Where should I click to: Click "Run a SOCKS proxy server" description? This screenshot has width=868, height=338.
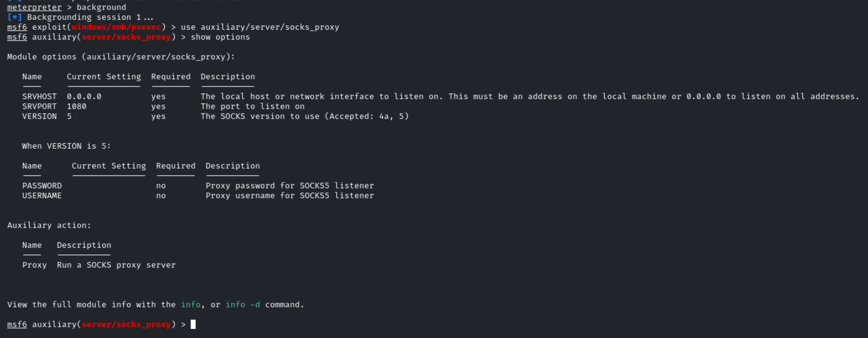coord(116,265)
